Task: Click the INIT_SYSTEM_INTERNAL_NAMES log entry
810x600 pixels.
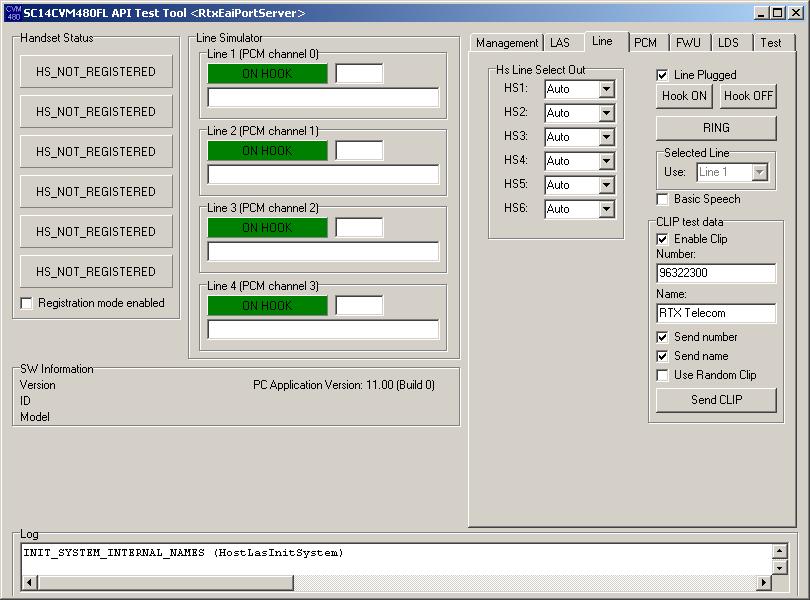Action: (183, 553)
